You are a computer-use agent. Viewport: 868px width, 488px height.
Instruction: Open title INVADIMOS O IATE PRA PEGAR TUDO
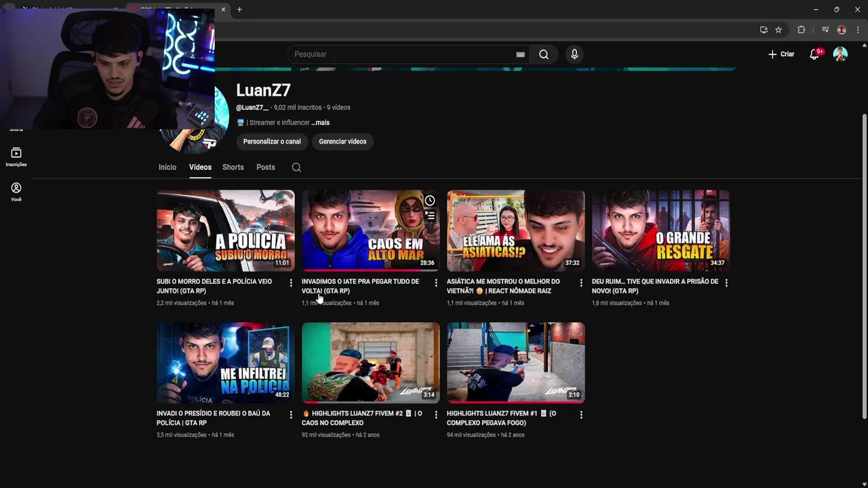[x=360, y=286]
